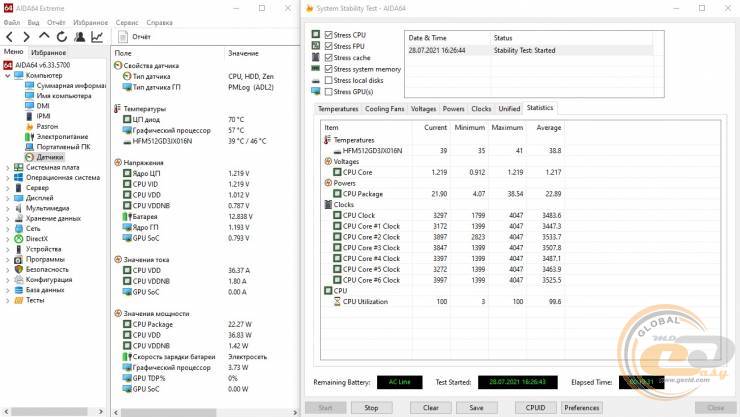Switch to the Избранное tab in sidebar

tap(49, 52)
